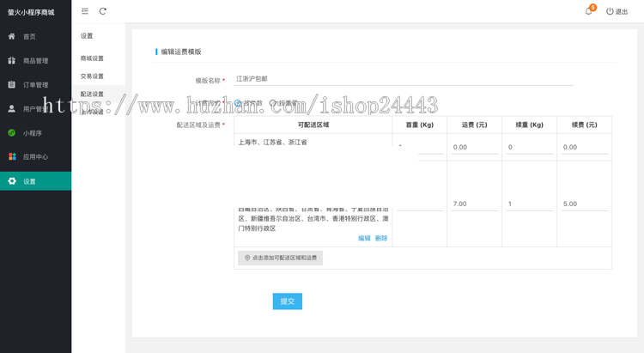Click the colorful 应用中心 grid icon
This screenshot has width=644, height=353.
(x=12, y=156)
